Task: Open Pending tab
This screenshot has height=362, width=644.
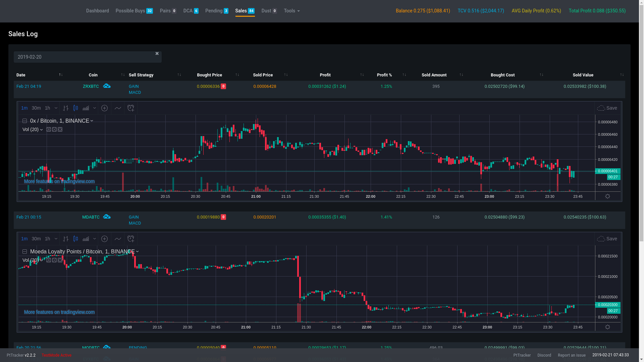Action: [217, 11]
